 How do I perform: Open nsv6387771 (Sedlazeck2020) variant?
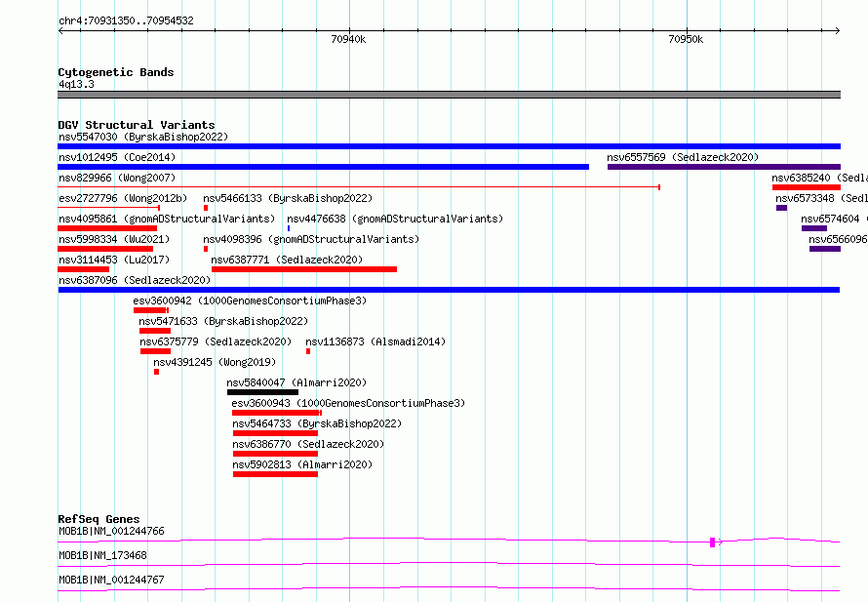(287, 260)
